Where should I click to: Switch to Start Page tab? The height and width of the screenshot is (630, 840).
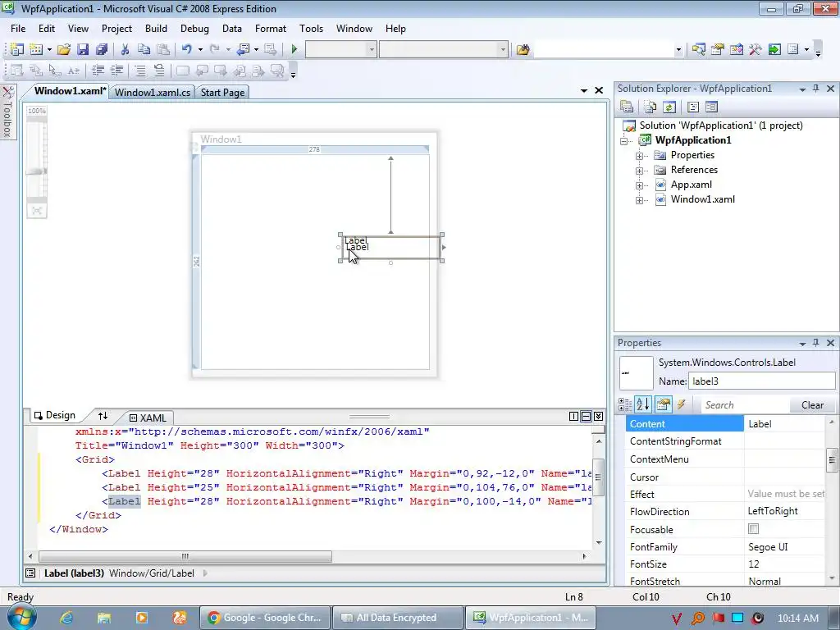pyautogui.click(x=222, y=92)
